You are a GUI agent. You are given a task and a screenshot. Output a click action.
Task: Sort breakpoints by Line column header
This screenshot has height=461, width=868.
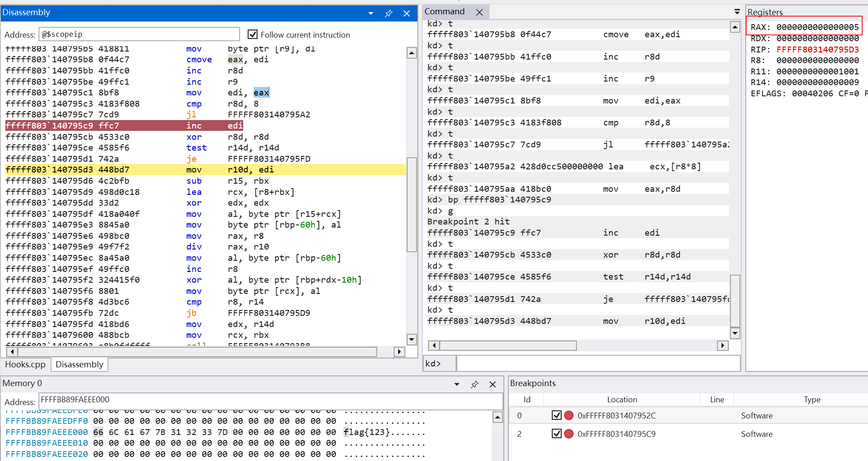(x=717, y=399)
